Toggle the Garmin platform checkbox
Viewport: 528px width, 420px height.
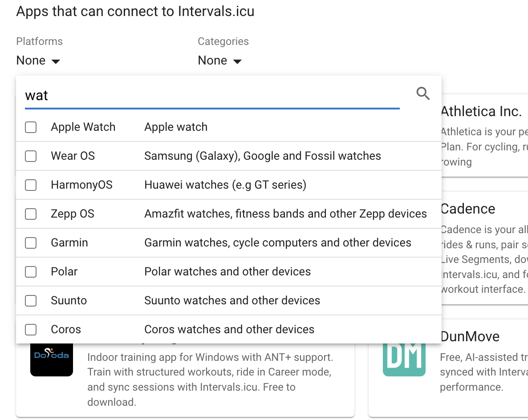pyautogui.click(x=31, y=243)
